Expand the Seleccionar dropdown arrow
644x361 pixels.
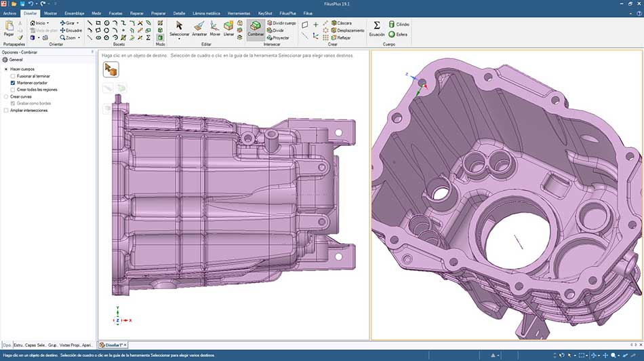coord(180,39)
